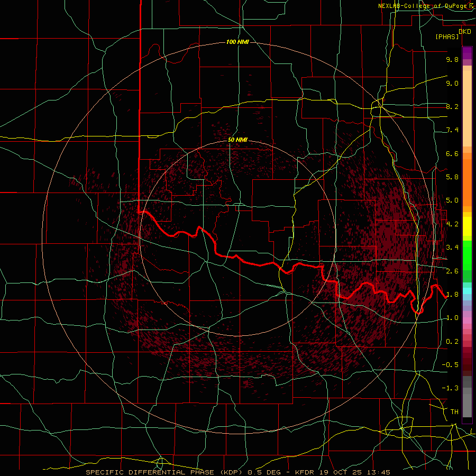Screen dimensions: 476x476
Task: Click the -1.3 value on the color scale
Action: 450,388
